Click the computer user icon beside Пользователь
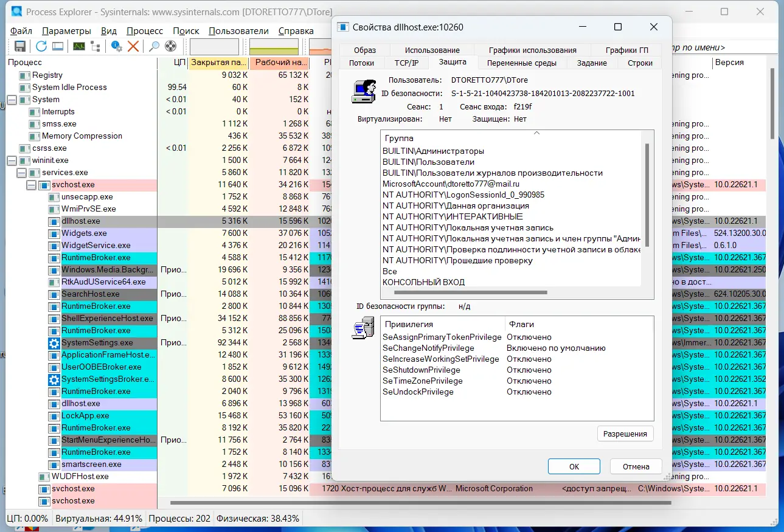784x532 pixels. coord(364,91)
